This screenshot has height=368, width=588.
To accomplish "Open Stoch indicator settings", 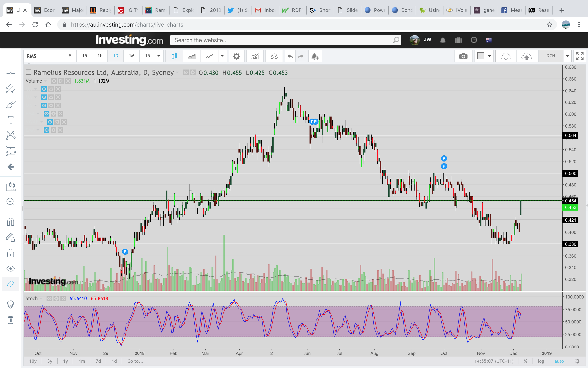I will coord(56,298).
